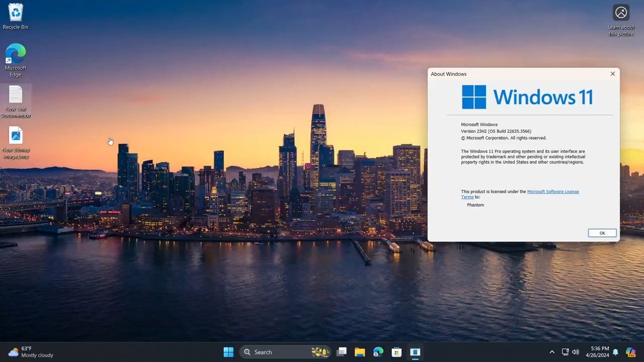The width and height of the screenshot is (644, 362).
Task: Click the active winver taskbar app icon
Action: [415, 352]
